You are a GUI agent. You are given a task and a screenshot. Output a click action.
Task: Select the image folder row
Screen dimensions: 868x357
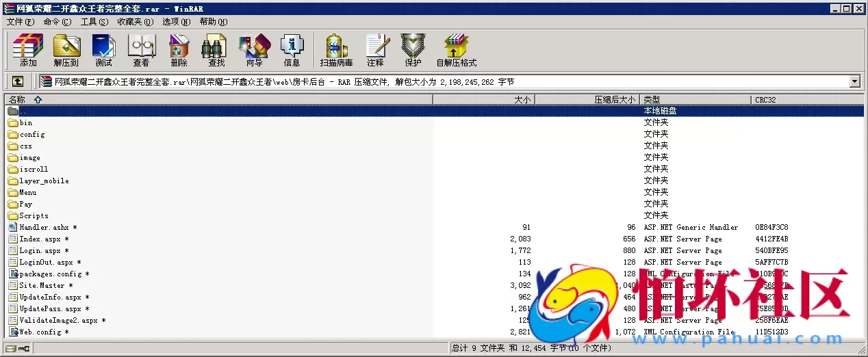pos(434,158)
